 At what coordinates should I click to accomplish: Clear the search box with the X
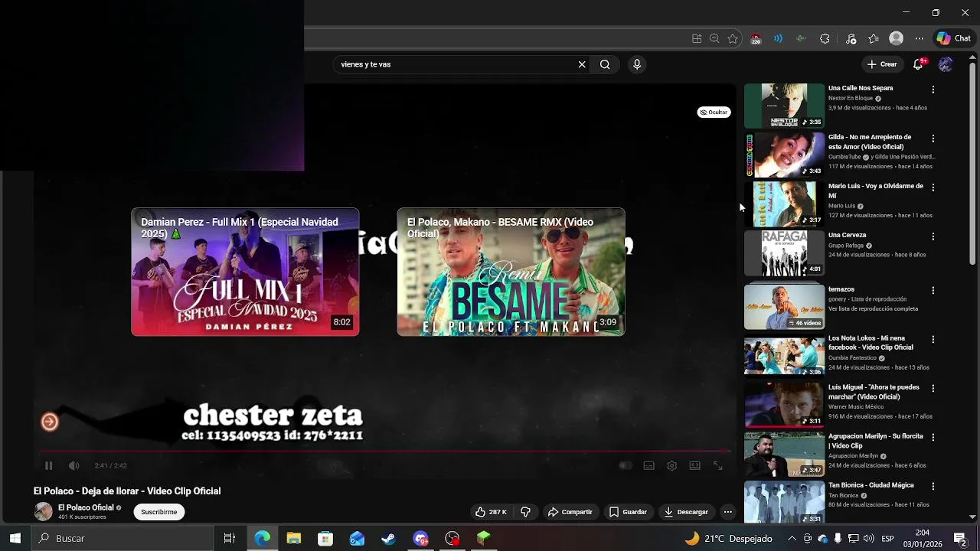582,64
